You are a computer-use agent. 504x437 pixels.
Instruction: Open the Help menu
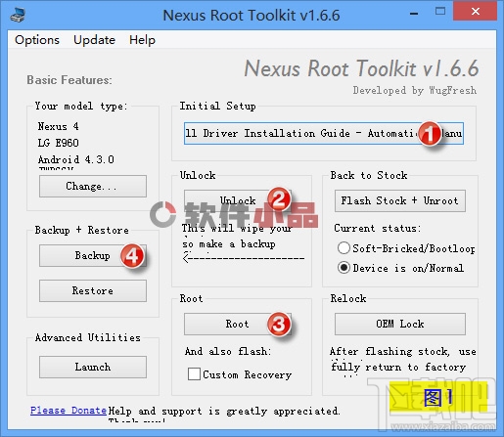pos(142,40)
